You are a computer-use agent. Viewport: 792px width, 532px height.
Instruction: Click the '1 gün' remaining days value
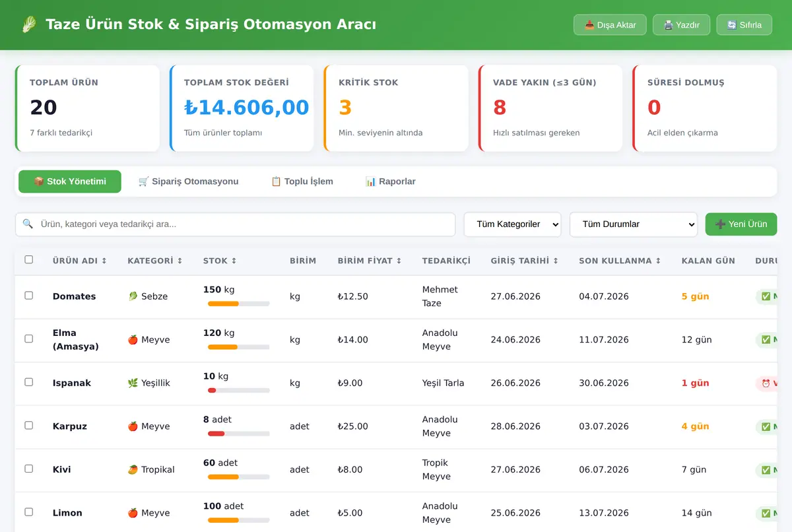click(696, 383)
